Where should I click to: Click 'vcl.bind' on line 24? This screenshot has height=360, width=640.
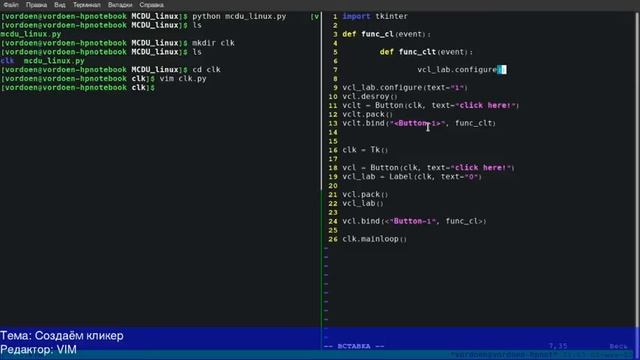[x=361, y=221]
